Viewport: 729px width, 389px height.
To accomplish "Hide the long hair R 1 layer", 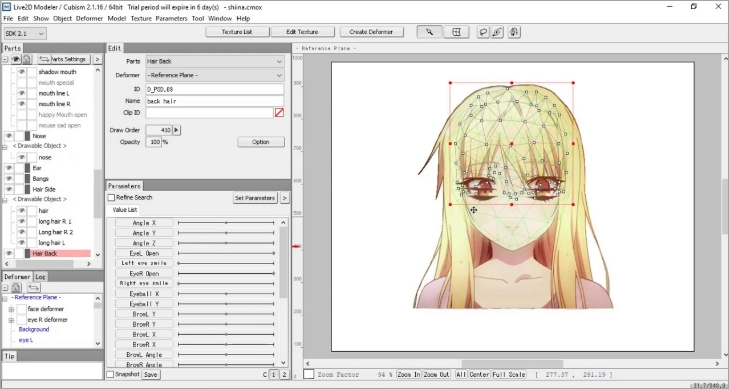I will (x=21, y=222).
